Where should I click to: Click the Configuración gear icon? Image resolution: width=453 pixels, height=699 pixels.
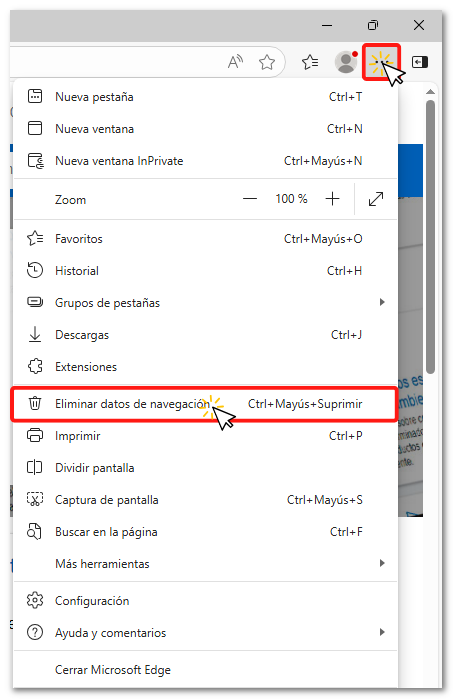tap(35, 600)
